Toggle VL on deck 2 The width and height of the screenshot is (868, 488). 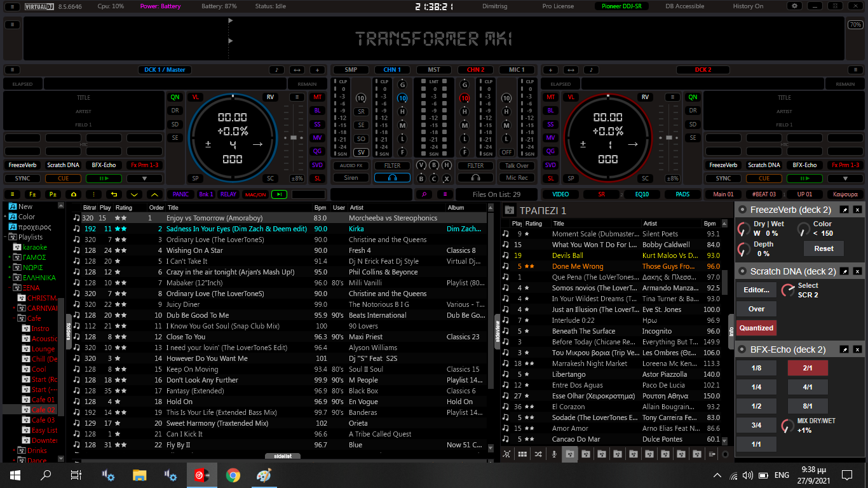coord(571,97)
